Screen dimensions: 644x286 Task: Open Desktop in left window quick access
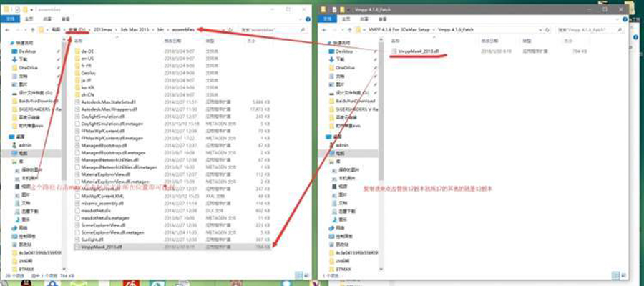click(x=27, y=51)
